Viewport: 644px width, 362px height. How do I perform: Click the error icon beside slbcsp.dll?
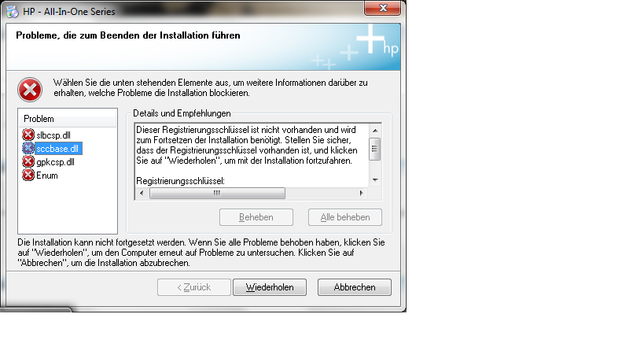tap(28, 135)
